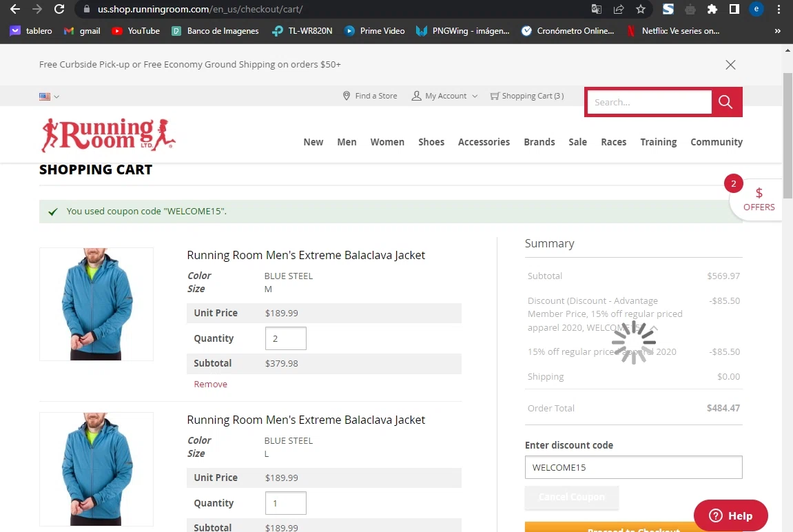
Task: Click the red search magnifier button
Action: 725,102
